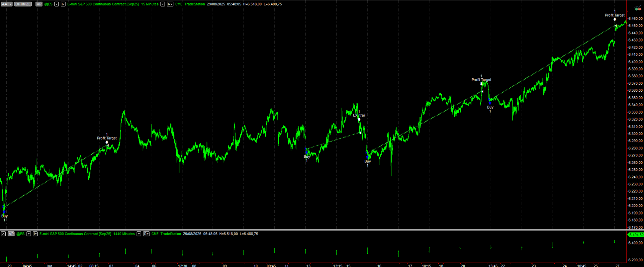Screen dimensions: 644x267
Task: Click the @ES symbol label in top chart
Action: point(48,4)
